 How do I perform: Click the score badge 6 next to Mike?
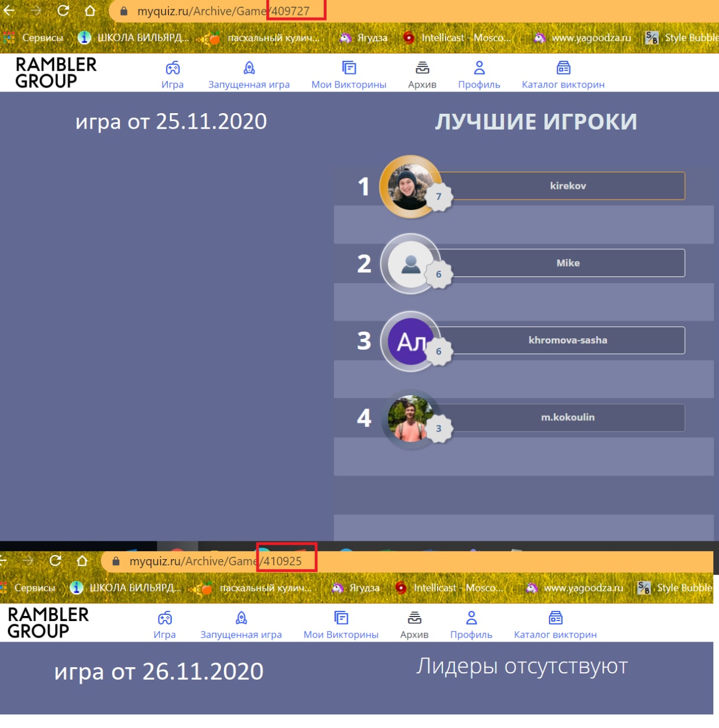click(x=439, y=274)
